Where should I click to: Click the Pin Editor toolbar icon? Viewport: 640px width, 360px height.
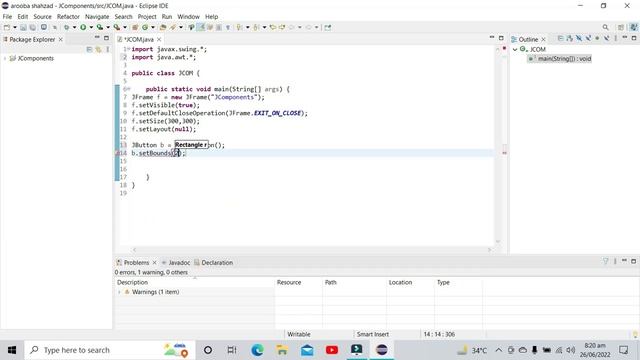[x=327, y=27]
